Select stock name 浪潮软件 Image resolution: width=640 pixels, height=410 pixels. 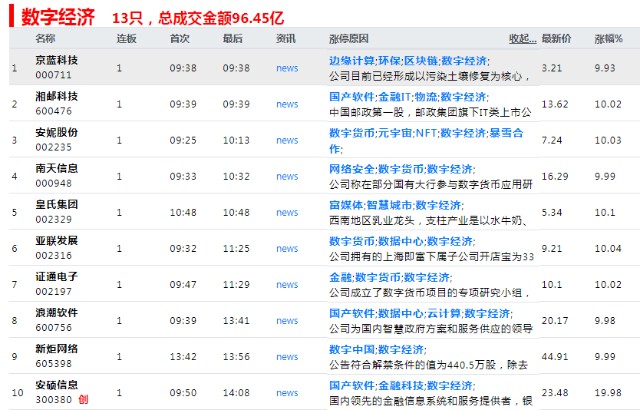57,313
